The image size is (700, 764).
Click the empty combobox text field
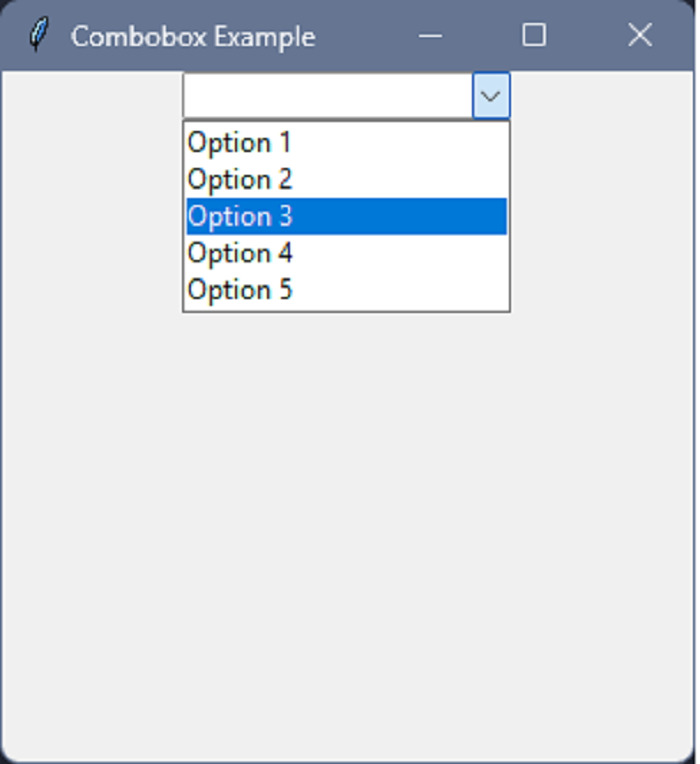coord(327,96)
